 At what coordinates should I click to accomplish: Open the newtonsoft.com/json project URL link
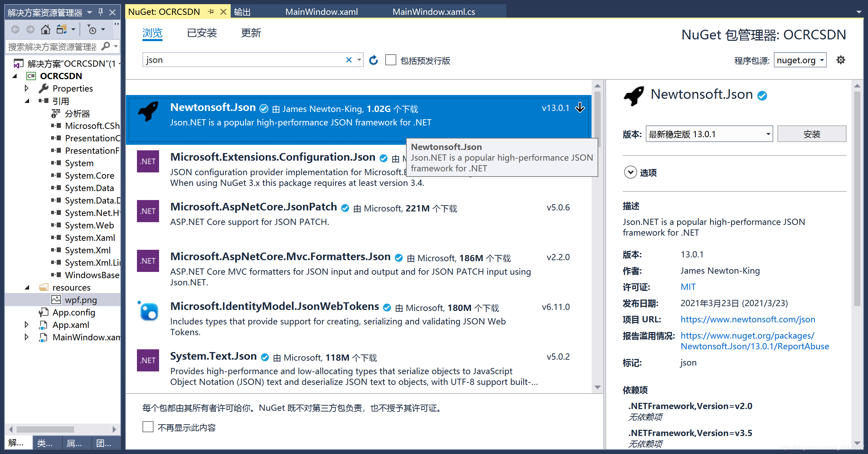pyautogui.click(x=748, y=319)
